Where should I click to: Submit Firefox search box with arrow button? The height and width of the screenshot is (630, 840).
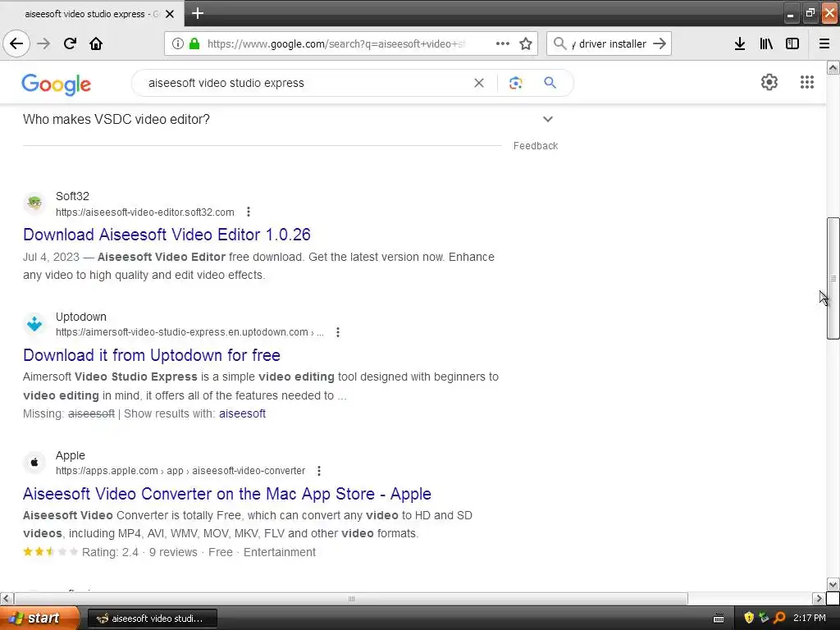660,43
